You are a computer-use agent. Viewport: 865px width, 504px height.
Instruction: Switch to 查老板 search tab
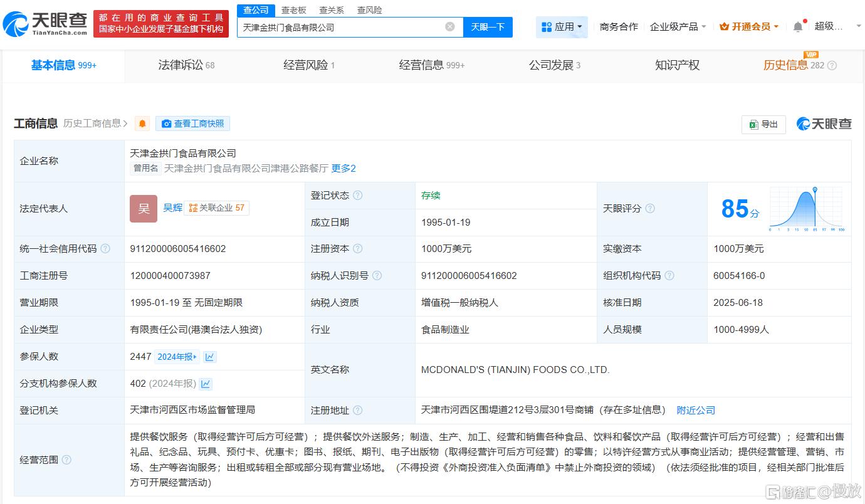click(293, 10)
